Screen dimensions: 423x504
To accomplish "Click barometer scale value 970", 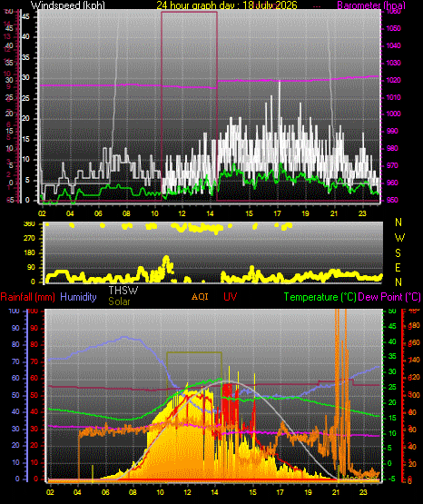I will point(392,165).
